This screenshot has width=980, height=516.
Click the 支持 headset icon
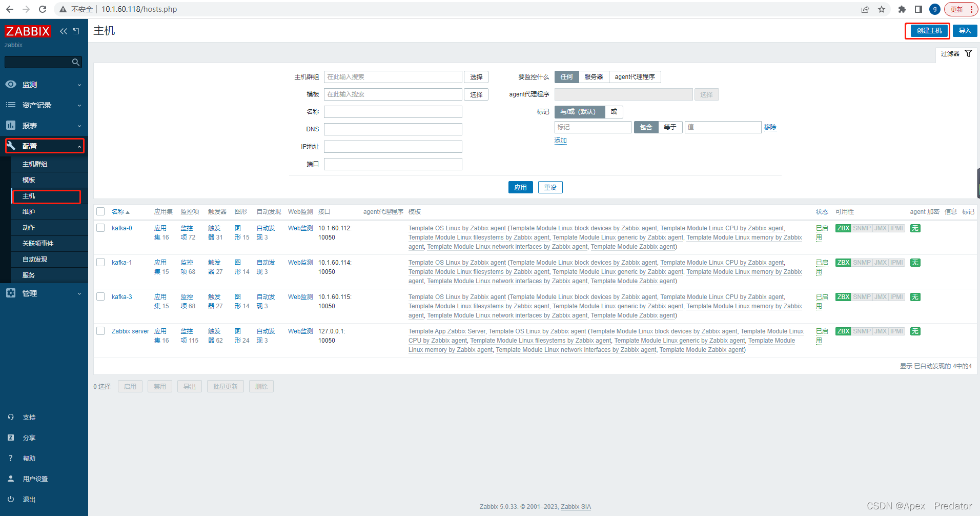pyautogui.click(x=11, y=417)
